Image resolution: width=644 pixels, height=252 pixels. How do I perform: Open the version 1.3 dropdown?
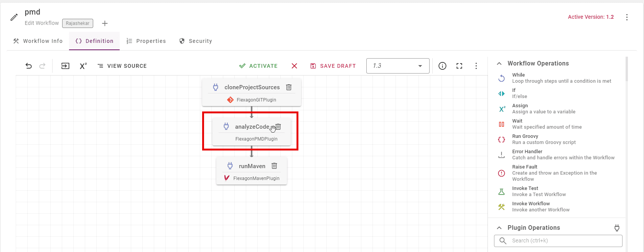[x=397, y=66]
